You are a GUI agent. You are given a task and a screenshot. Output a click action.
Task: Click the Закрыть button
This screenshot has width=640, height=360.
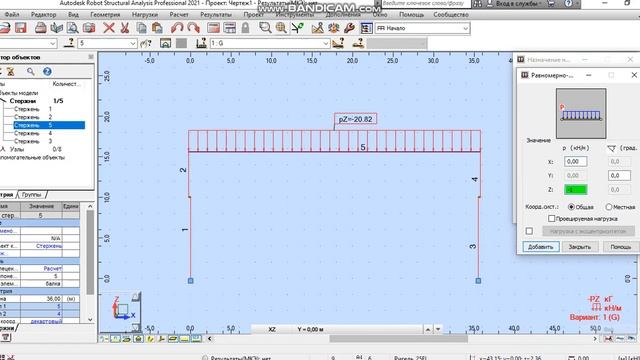coord(580,247)
